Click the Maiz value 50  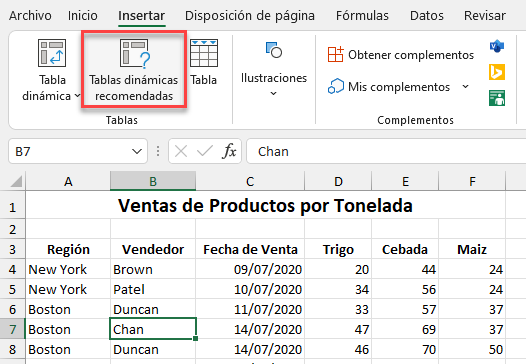[x=472, y=349]
